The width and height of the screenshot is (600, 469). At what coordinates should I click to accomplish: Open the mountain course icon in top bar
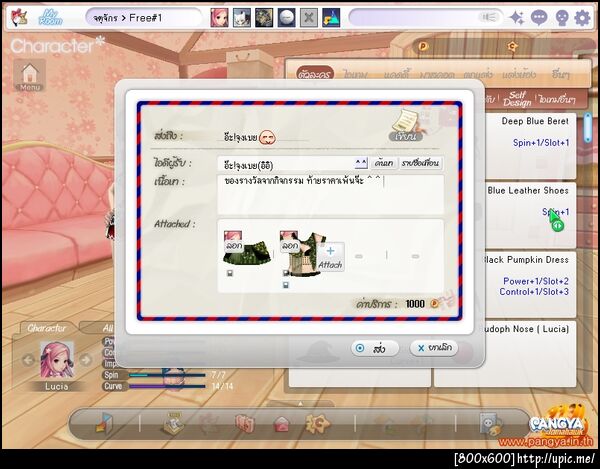[x=331, y=18]
